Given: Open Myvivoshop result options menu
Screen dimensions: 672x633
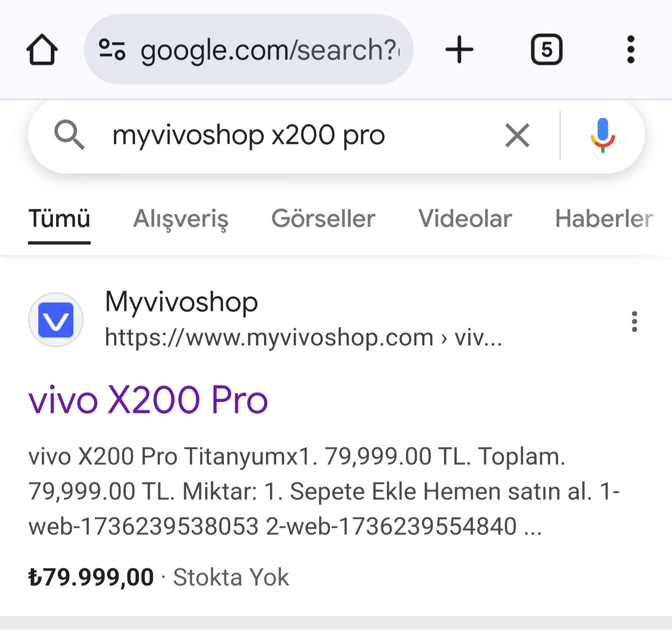Looking at the screenshot, I should point(634,321).
